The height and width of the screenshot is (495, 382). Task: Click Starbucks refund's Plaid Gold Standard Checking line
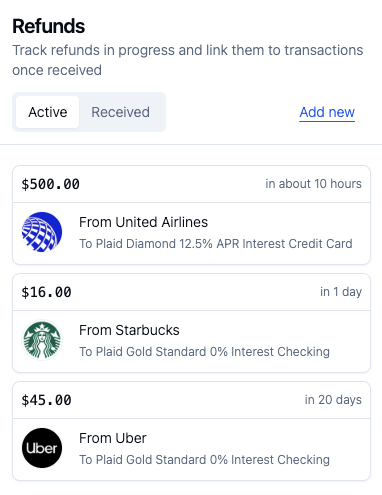pos(204,352)
